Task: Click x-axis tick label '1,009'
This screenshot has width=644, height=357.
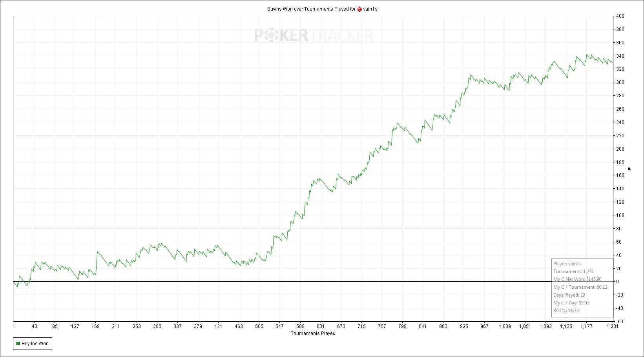Action: tap(505, 326)
